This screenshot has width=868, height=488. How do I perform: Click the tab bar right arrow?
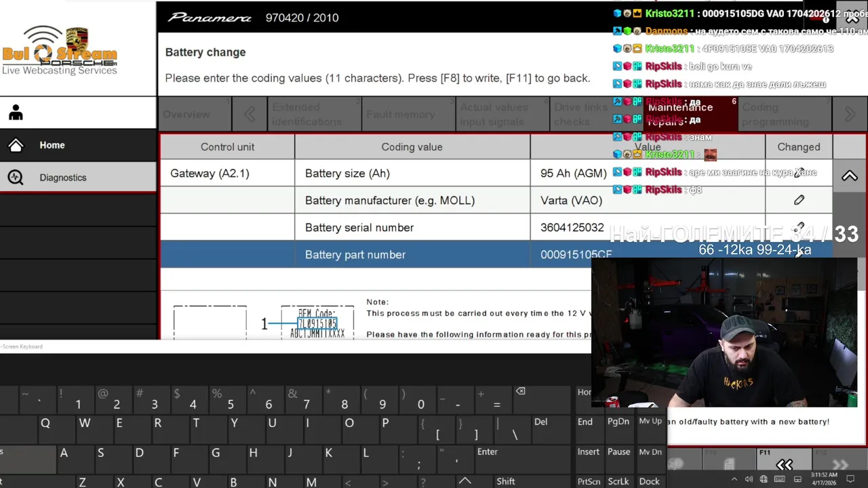pyautogui.click(x=850, y=114)
